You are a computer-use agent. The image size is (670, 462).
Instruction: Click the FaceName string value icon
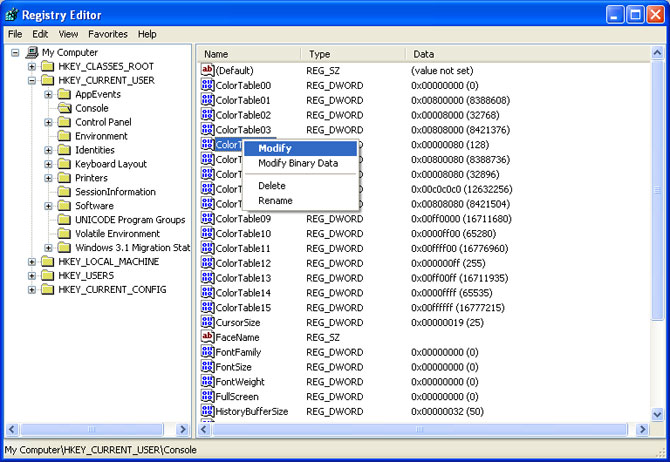[208, 337]
